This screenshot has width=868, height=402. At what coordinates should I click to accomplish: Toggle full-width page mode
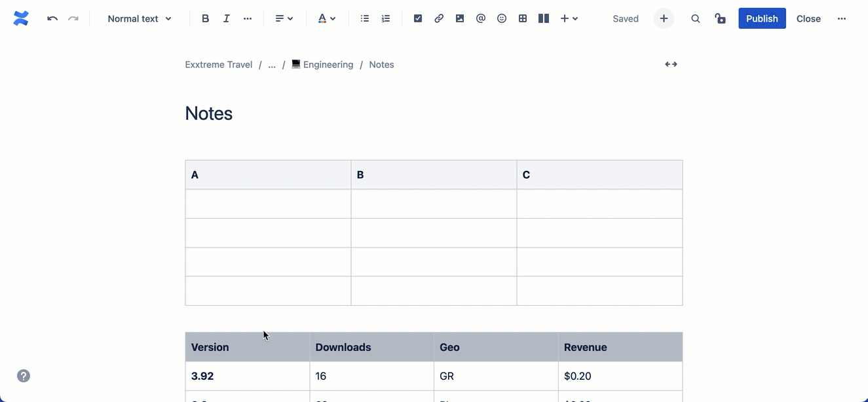click(x=670, y=64)
